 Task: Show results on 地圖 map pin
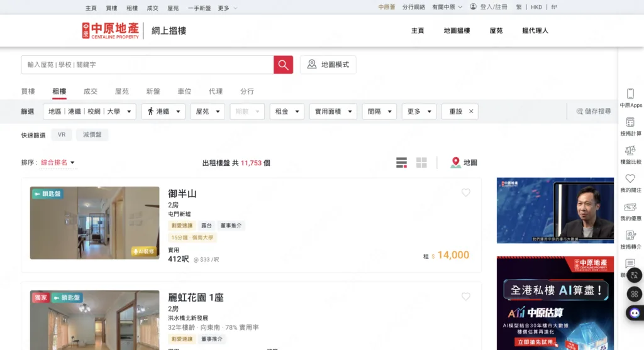pyautogui.click(x=464, y=163)
